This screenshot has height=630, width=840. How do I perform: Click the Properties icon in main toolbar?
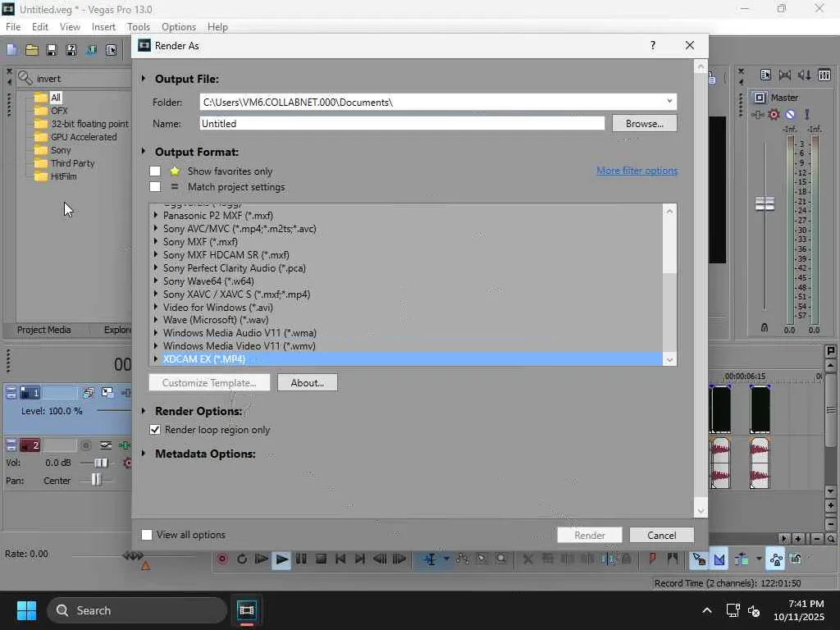[111, 50]
